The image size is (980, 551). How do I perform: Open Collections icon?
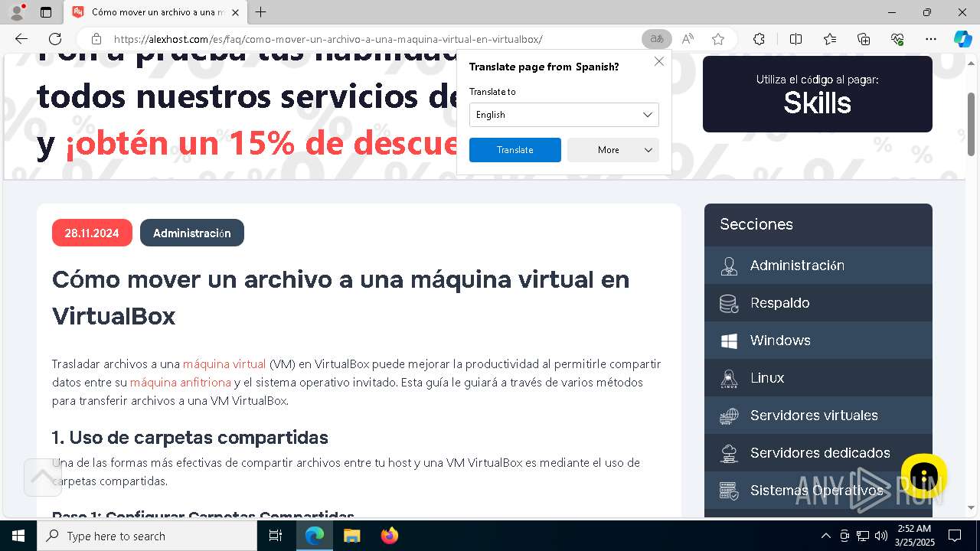point(864,39)
